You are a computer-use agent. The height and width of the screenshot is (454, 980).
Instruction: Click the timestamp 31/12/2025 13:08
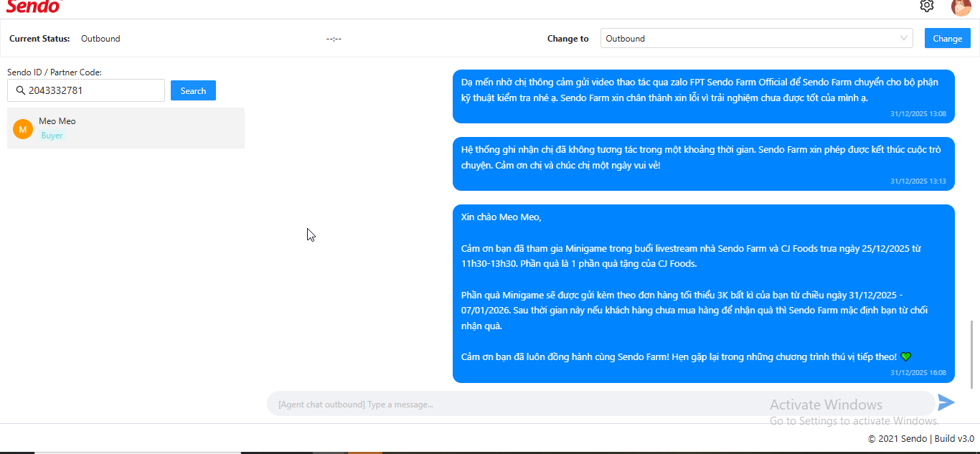pos(918,114)
